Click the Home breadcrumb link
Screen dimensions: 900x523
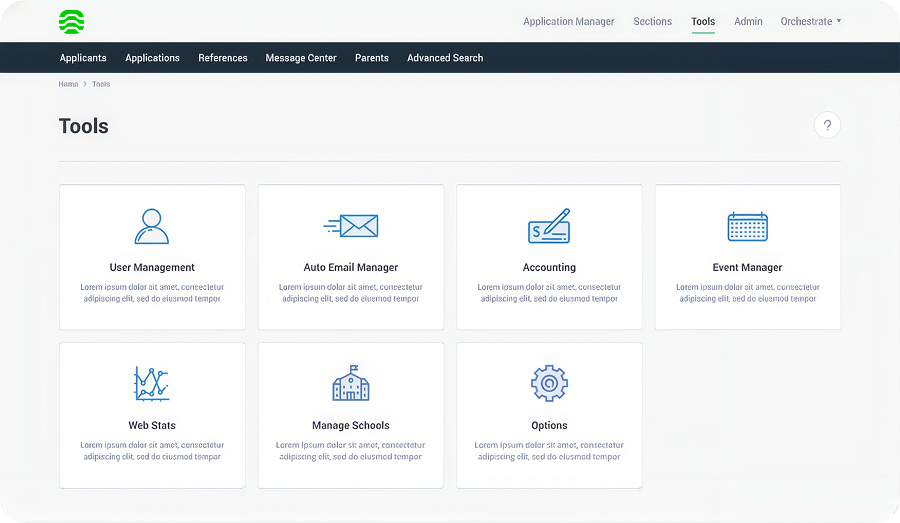tap(68, 84)
